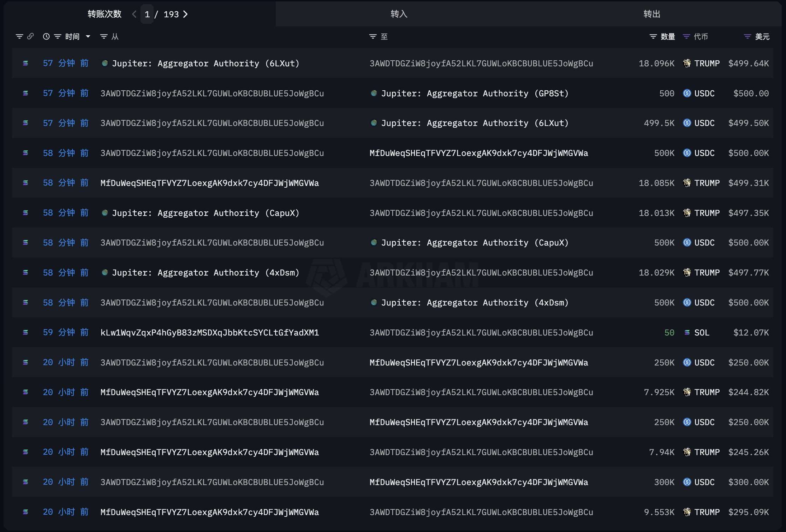
Task: Open the 美元 USD value filter
Action: pos(748,37)
